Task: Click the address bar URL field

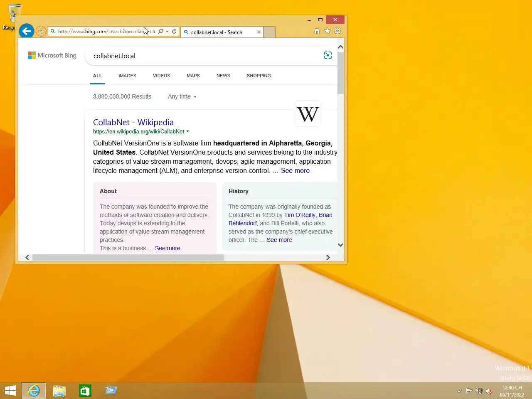Action: click(107, 31)
